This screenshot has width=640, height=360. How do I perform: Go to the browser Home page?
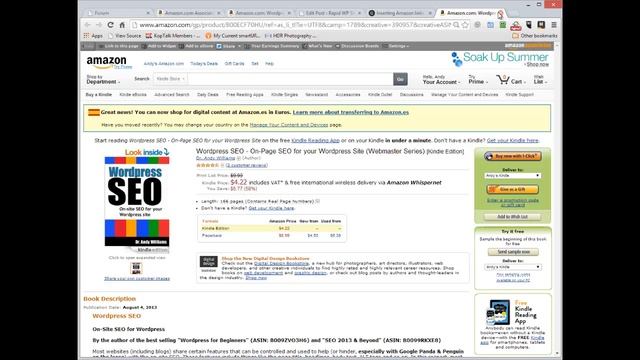pyautogui.click(x=122, y=25)
